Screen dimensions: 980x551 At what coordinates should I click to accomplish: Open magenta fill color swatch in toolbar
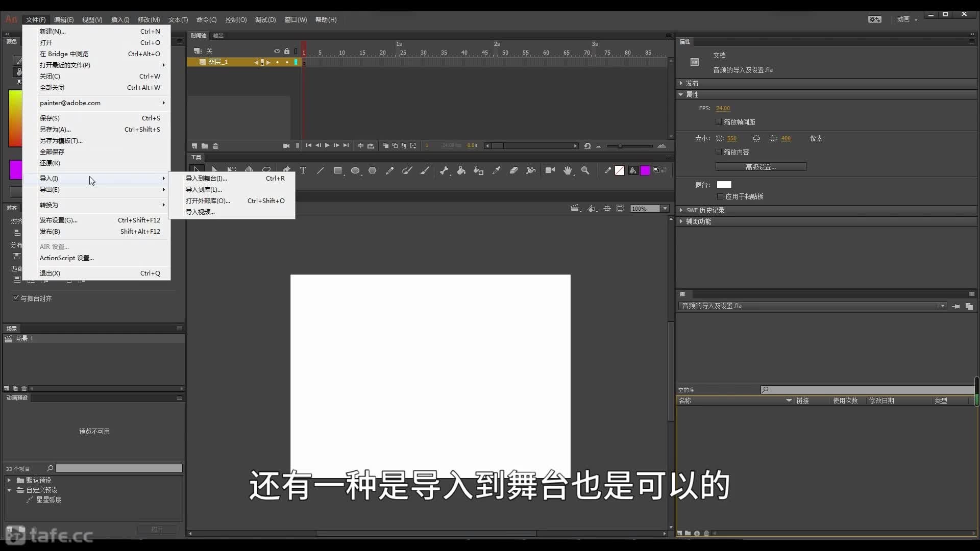pos(645,170)
